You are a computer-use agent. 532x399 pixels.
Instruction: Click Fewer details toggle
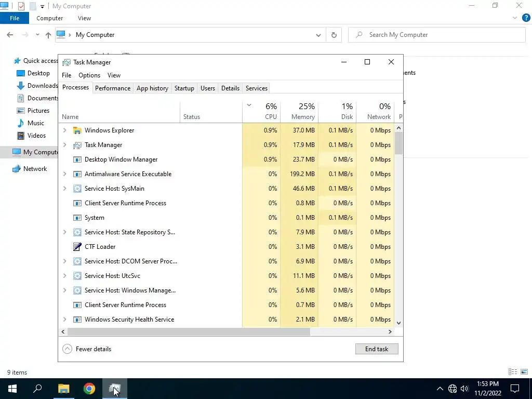click(x=87, y=349)
